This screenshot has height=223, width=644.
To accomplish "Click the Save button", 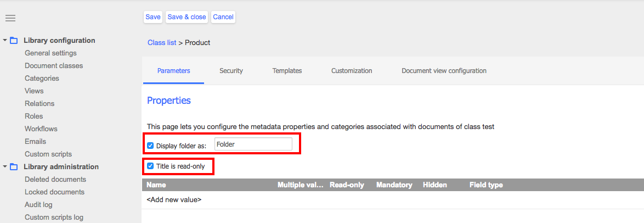I will (153, 17).
